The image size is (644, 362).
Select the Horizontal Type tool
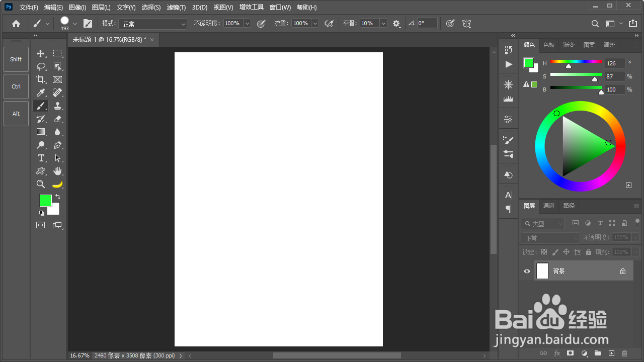click(x=41, y=158)
